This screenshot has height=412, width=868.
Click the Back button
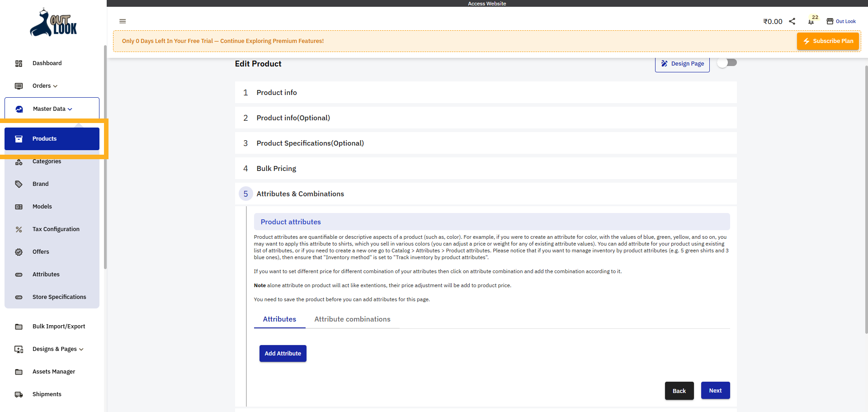click(x=679, y=391)
